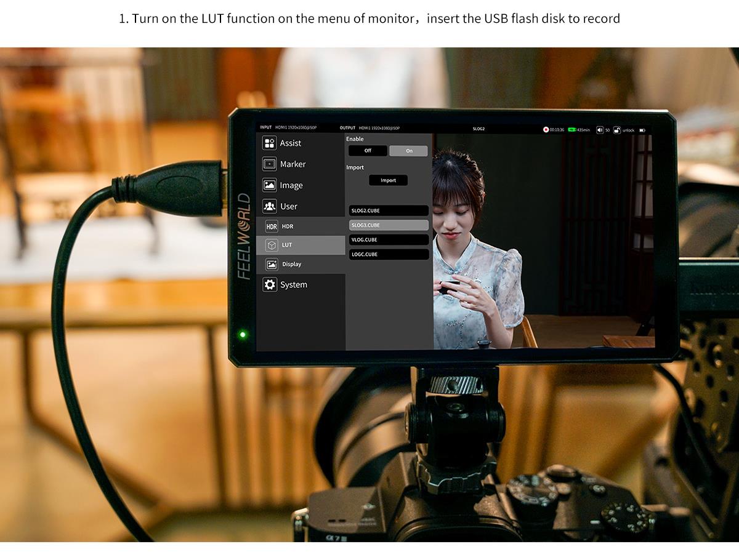Toggle the unlock padlock icon
This screenshot has height=560, width=739.
618,130
